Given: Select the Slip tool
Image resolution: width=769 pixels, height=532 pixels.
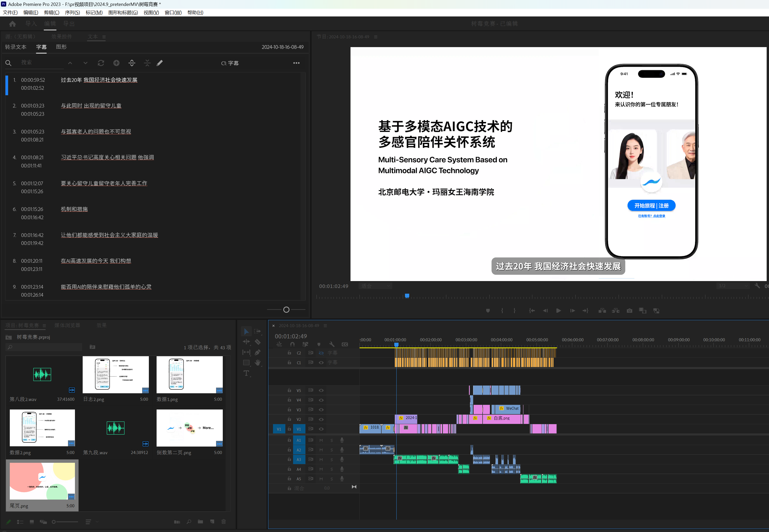Looking at the screenshot, I should click(246, 352).
